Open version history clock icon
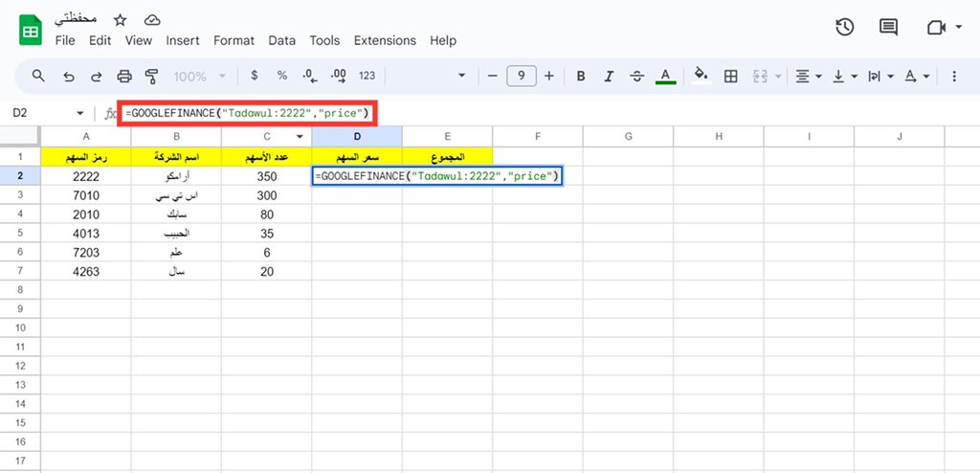 pyautogui.click(x=845, y=27)
